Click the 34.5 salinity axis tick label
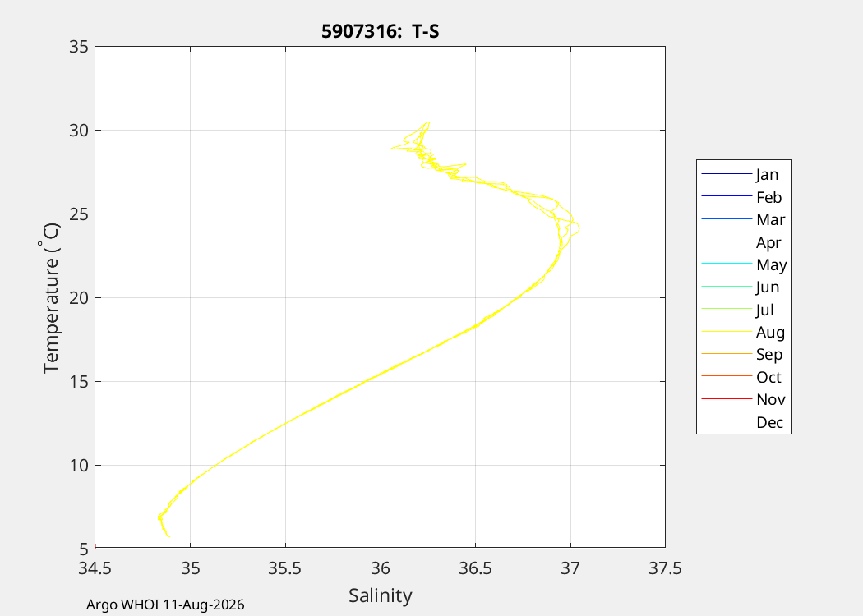Image resolution: width=863 pixels, height=616 pixels. tap(95, 568)
